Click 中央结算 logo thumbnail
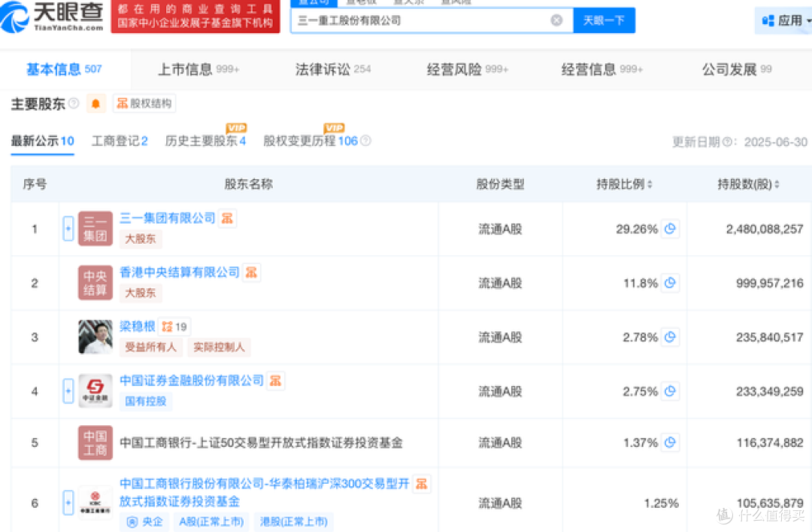Image resolution: width=812 pixels, height=532 pixels. tap(95, 283)
